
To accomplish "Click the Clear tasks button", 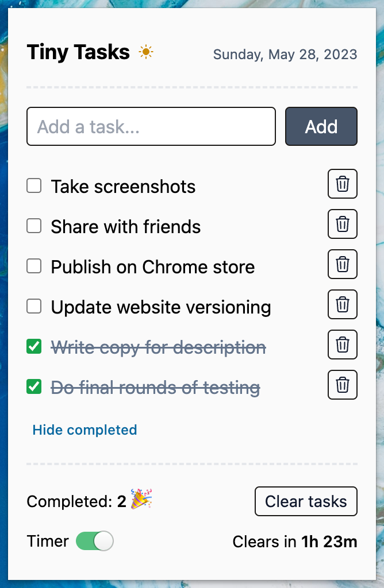I will coord(306,501).
